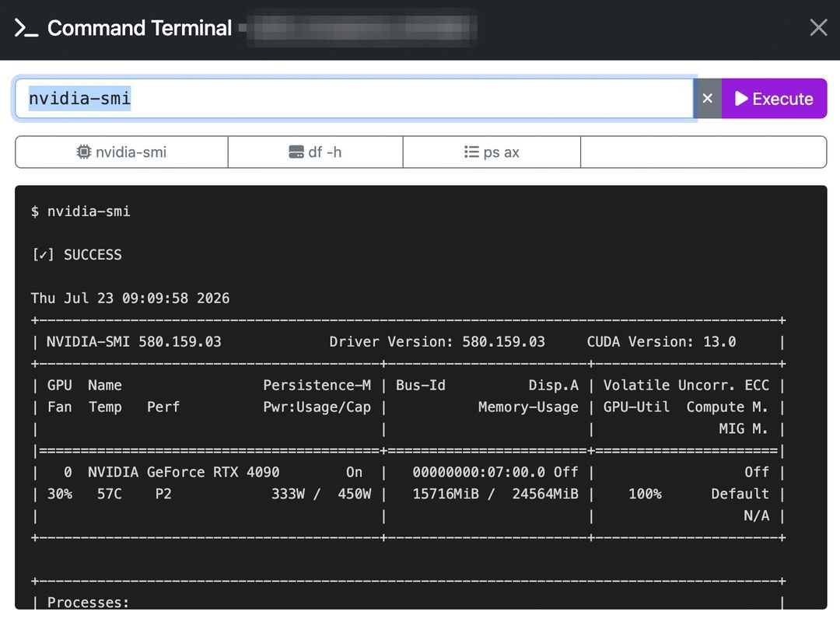
Task: Click the chip icon beside nvidia-smi preset
Action: tap(83, 152)
